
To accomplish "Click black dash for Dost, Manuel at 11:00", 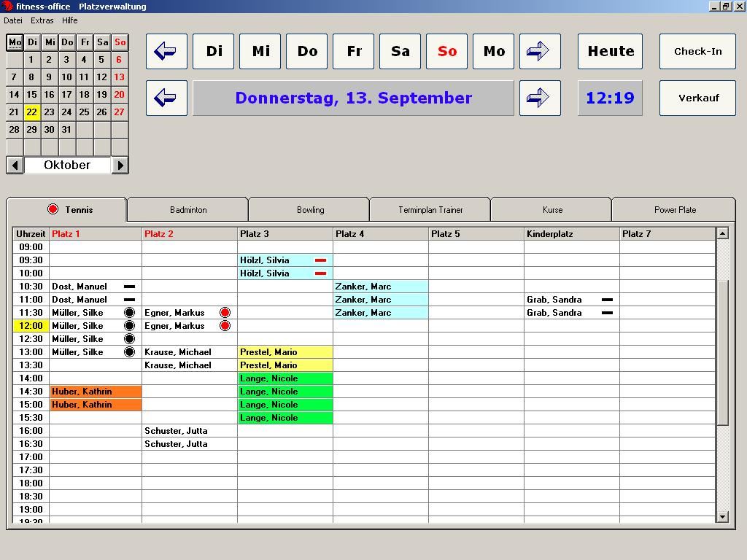I will pyautogui.click(x=130, y=300).
